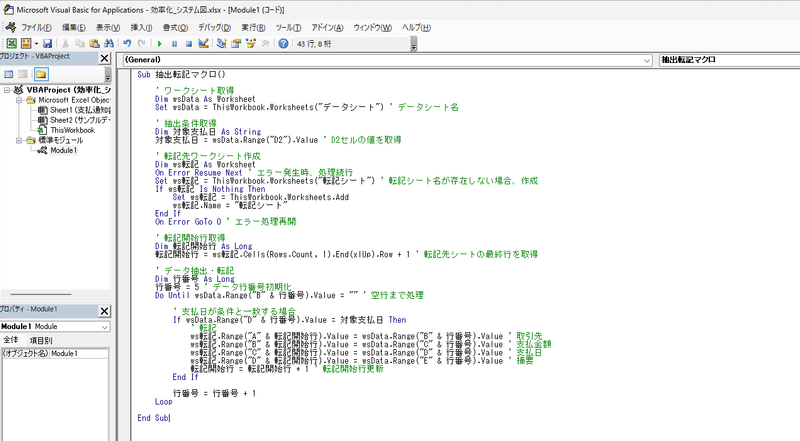Screen dimensions: 800x441
Task: Click the View Microsoft Excel toolbar icon
Action: pyautogui.click(x=11, y=44)
